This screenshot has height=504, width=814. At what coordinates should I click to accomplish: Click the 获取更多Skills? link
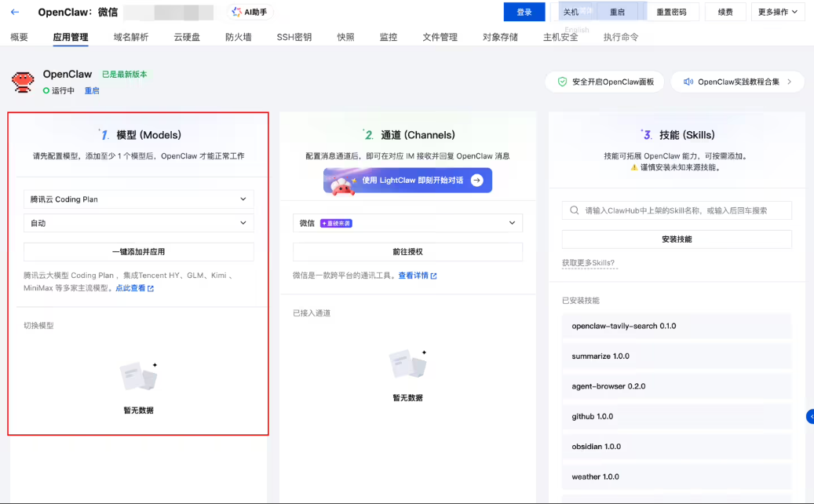589,262
